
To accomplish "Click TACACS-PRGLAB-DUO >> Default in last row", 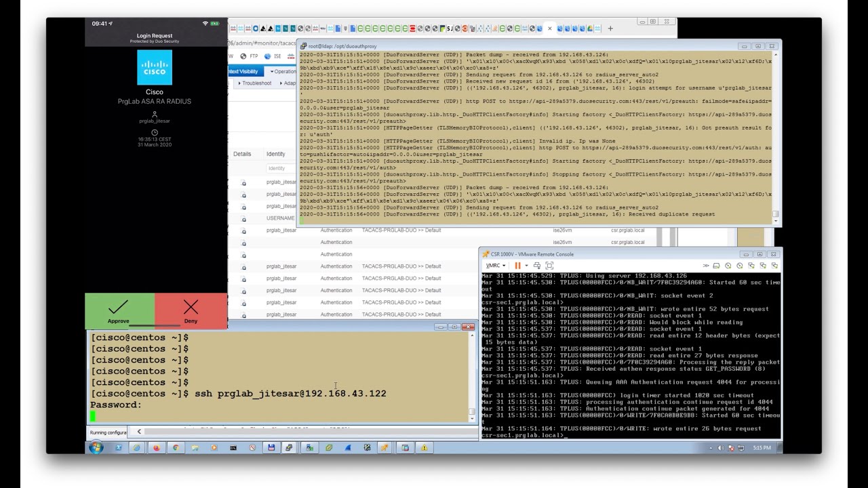I will (401, 314).
